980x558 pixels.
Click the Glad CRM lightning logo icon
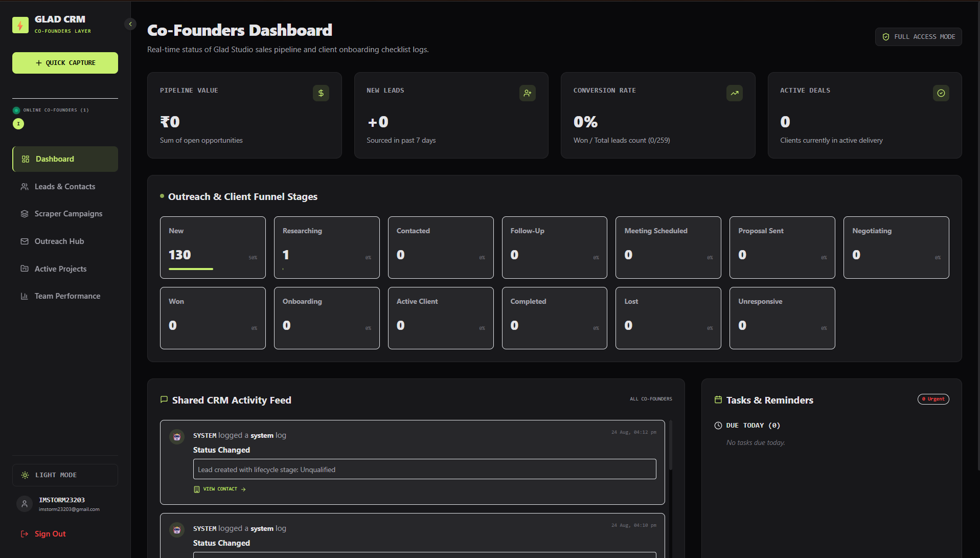pyautogui.click(x=20, y=25)
